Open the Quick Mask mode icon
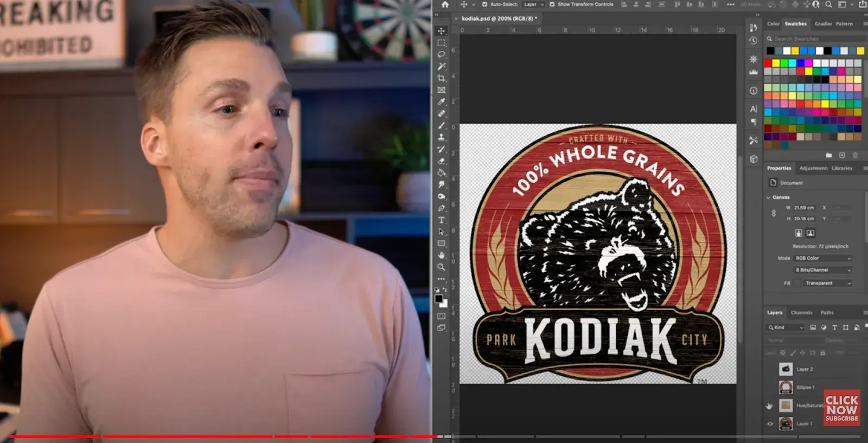 click(x=441, y=316)
